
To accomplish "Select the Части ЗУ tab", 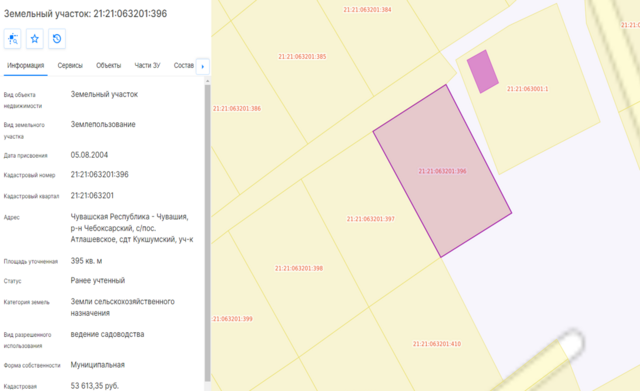I will (x=147, y=66).
